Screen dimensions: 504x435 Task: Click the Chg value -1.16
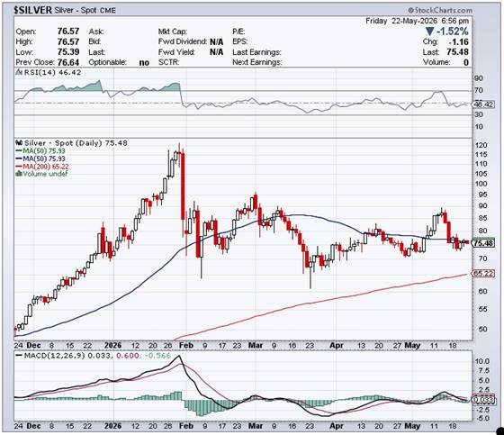click(459, 41)
